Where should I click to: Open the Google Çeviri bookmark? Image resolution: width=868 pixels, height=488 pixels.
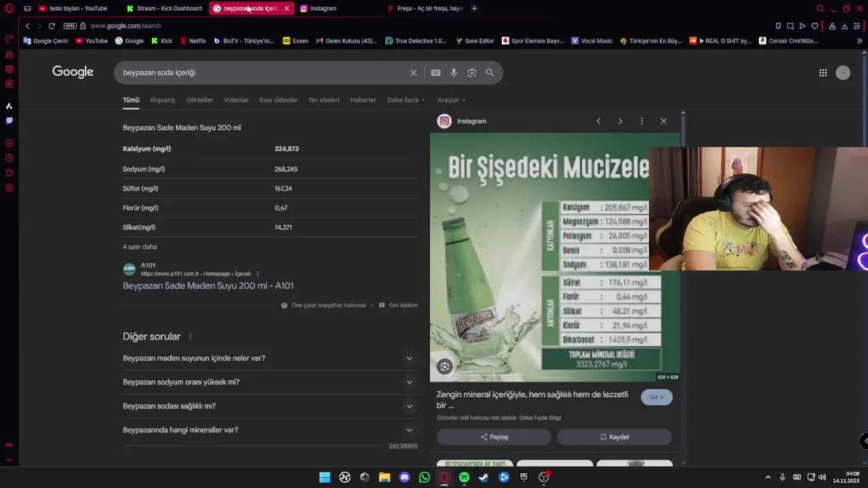point(45,41)
